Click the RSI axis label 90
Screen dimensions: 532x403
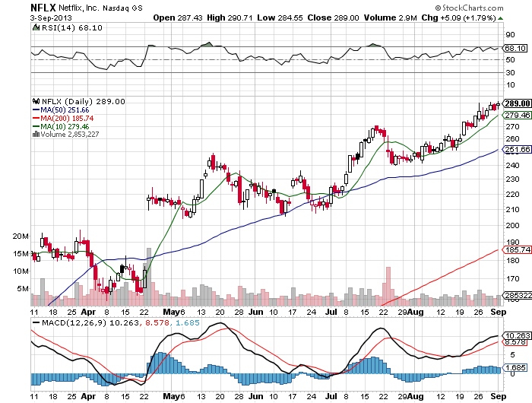tap(510, 34)
